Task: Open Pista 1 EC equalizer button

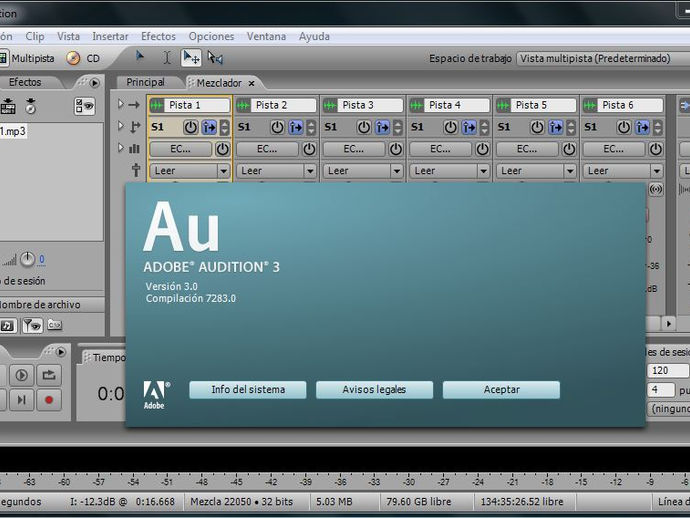Action: [x=181, y=149]
